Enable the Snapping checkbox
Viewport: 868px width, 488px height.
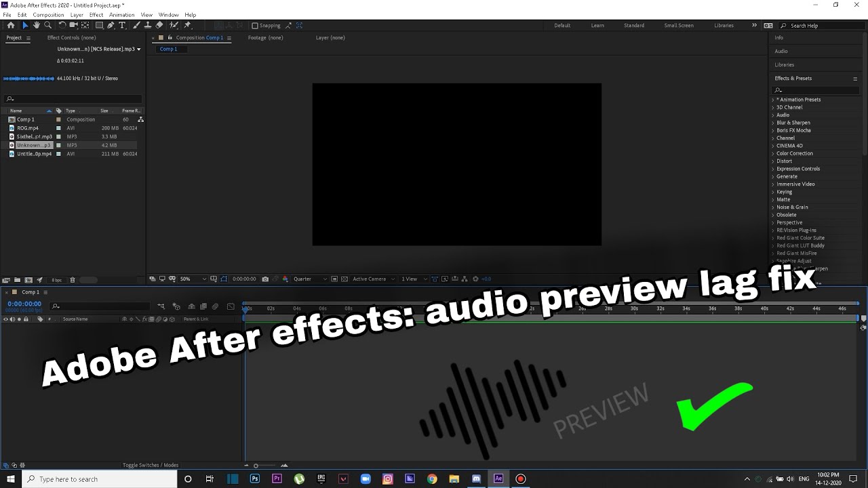(x=255, y=26)
